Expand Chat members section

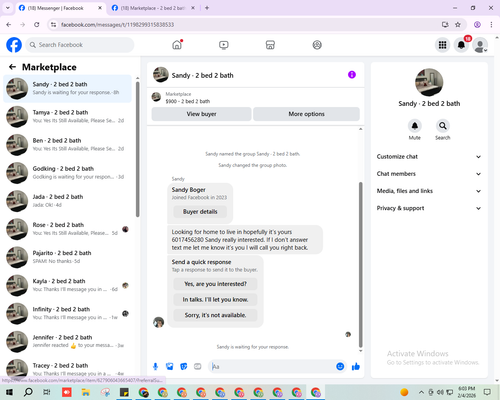[x=429, y=174]
